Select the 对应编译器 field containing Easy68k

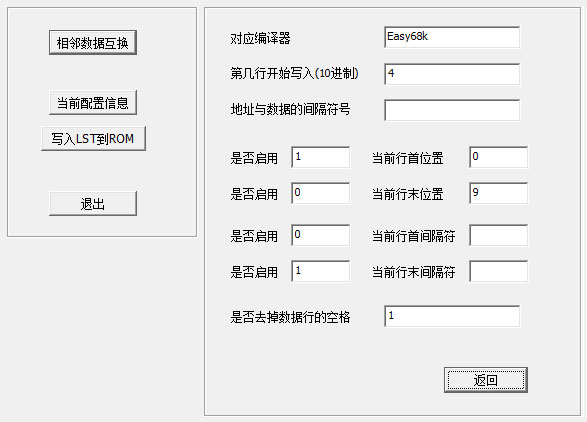(x=452, y=37)
